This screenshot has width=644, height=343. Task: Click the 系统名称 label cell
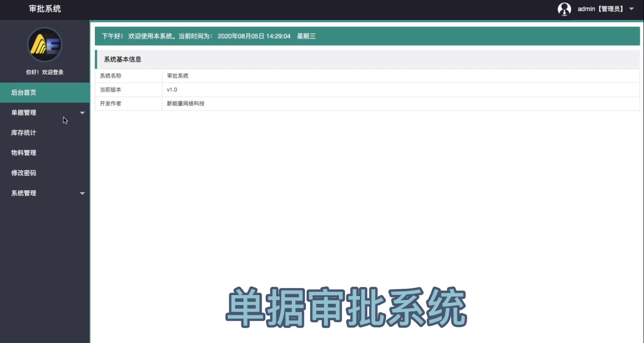(x=128, y=76)
